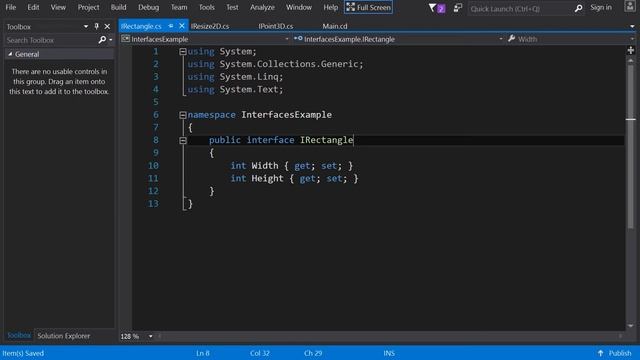Click the Quick Launch magnifier icon
The width and height of the screenshot is (640, 360).
click(x=578, y=8)
